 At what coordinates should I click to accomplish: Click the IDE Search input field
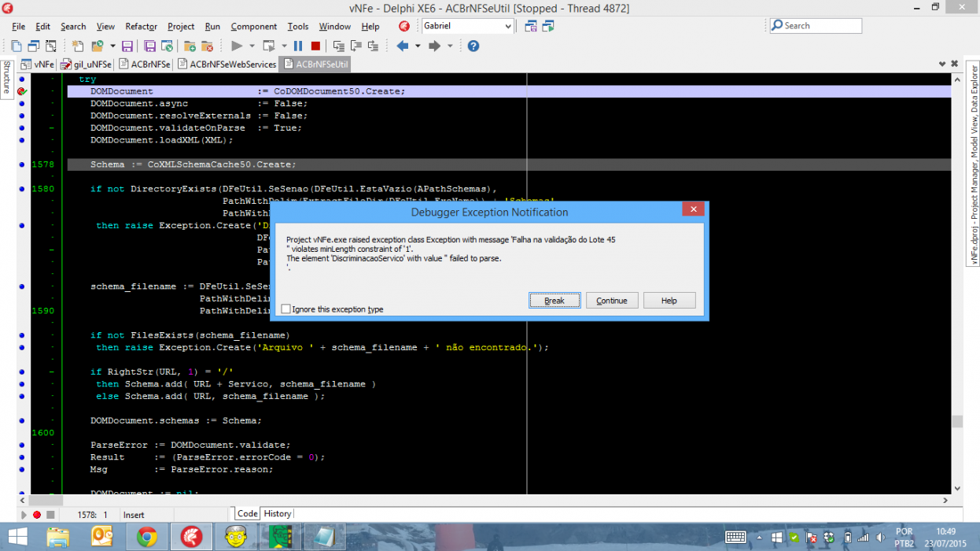816,26
